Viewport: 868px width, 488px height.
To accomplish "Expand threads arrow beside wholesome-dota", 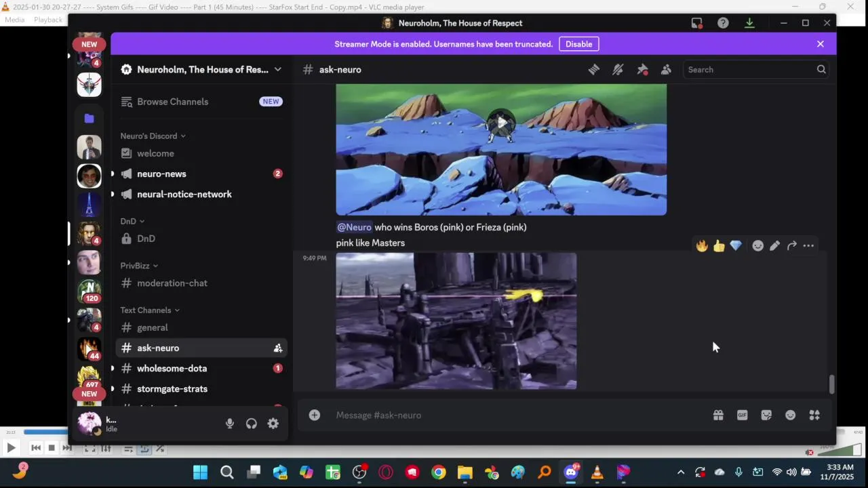I will tap(113, 368).
